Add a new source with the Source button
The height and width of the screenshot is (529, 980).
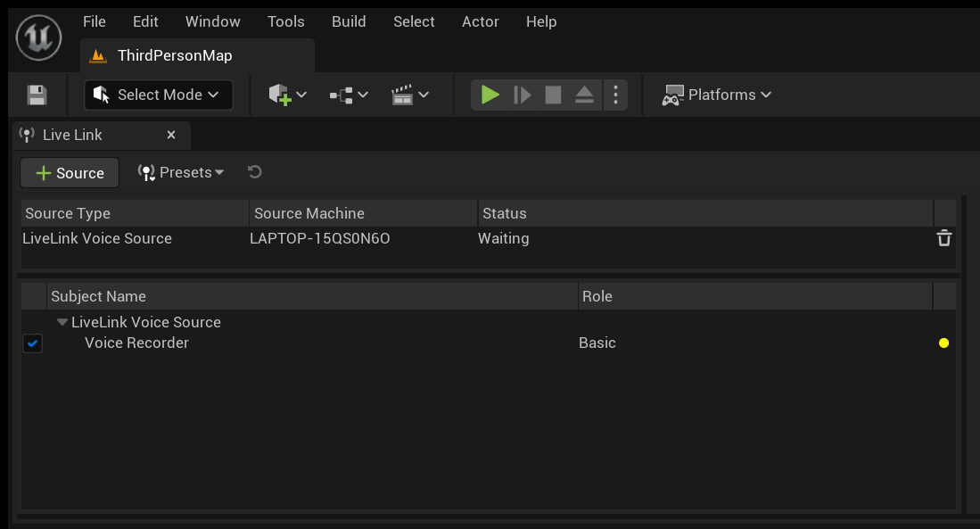(69, 172)
